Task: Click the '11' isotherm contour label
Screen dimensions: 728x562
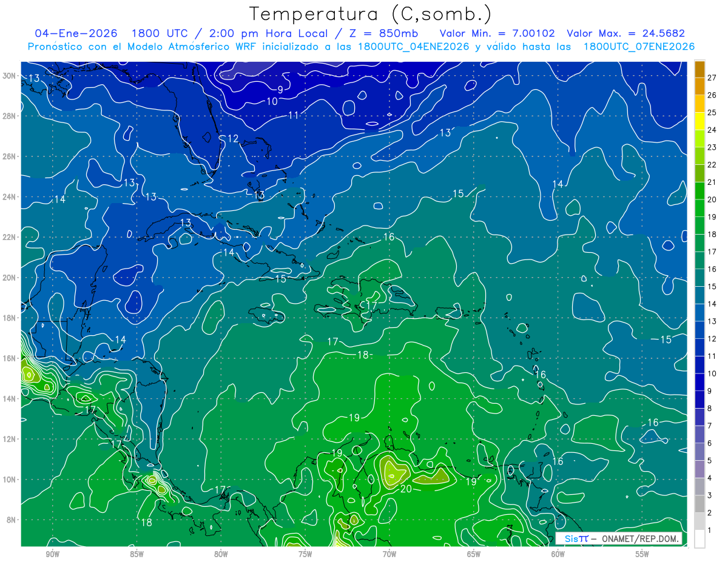Action: click(294, 115)
